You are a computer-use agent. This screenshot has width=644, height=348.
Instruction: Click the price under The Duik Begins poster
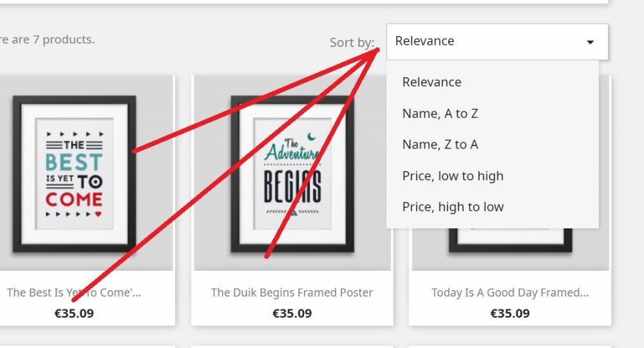click(x=292, y=313)
